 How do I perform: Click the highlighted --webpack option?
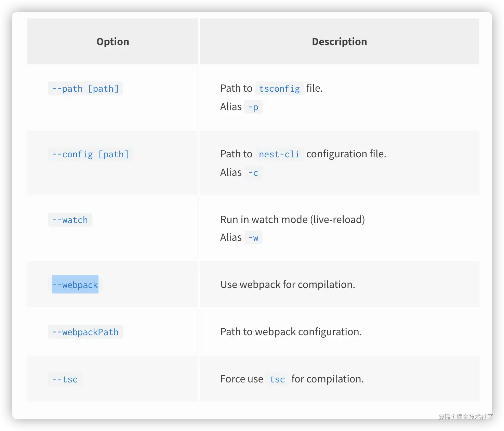coord(75,285)
